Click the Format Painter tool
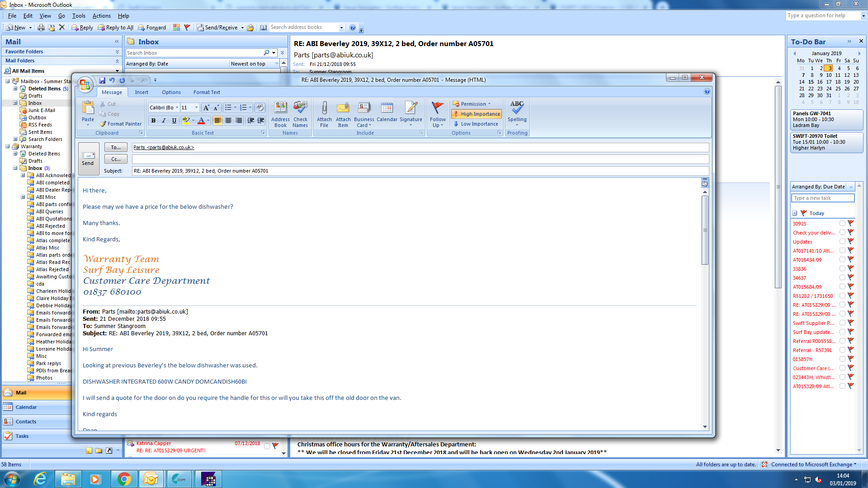The width and height of the screenshot is (868, 488). [x=120, y=124]
